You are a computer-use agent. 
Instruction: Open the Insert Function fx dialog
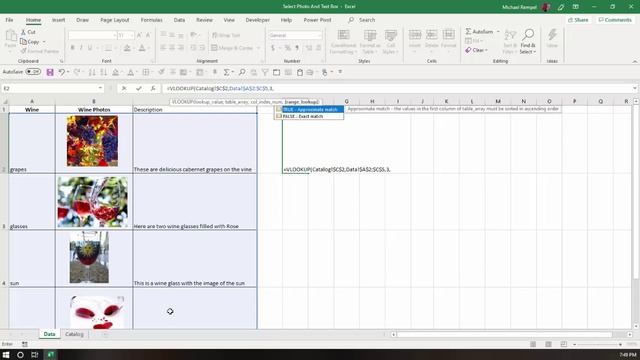[153, 88]
